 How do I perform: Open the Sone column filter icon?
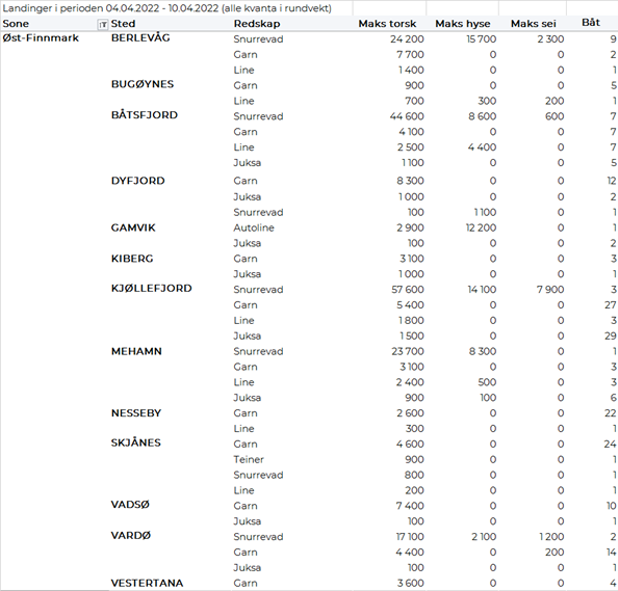click(104, 23)
